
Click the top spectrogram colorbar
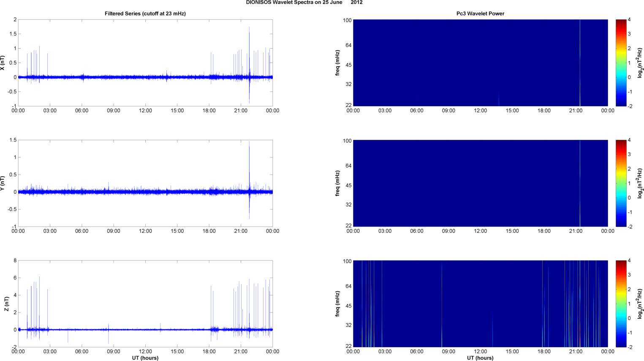tap(621, 63)
